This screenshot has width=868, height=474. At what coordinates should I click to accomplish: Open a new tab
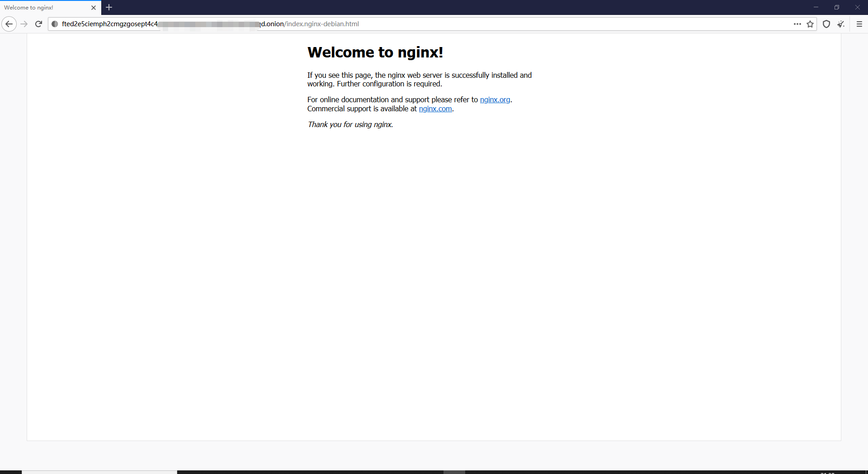(x=109, y=7)
